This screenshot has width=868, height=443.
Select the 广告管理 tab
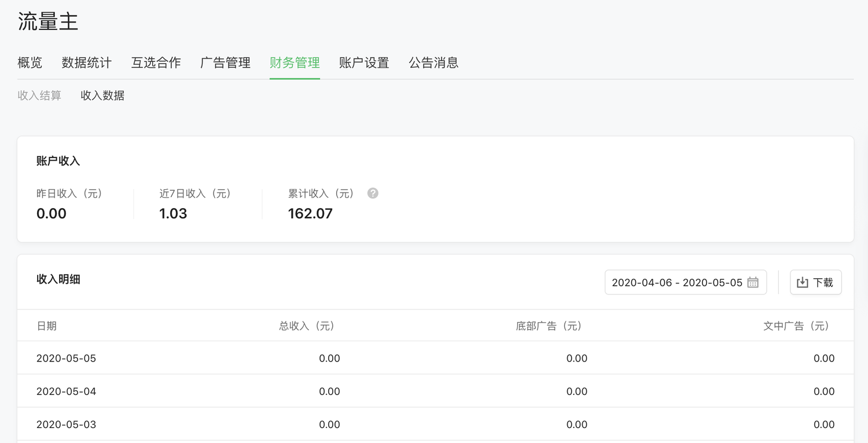tap(225, 62)
